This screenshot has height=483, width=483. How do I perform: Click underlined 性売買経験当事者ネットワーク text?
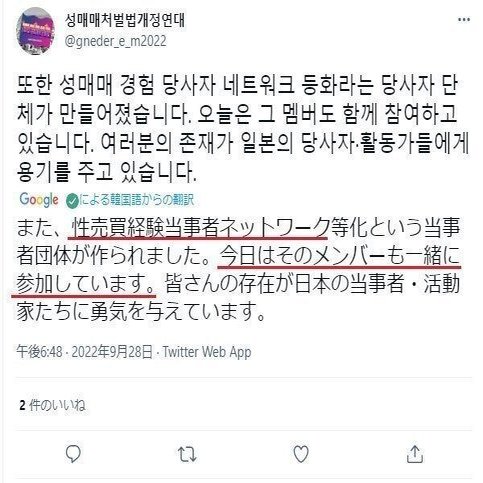pos(199,228)
